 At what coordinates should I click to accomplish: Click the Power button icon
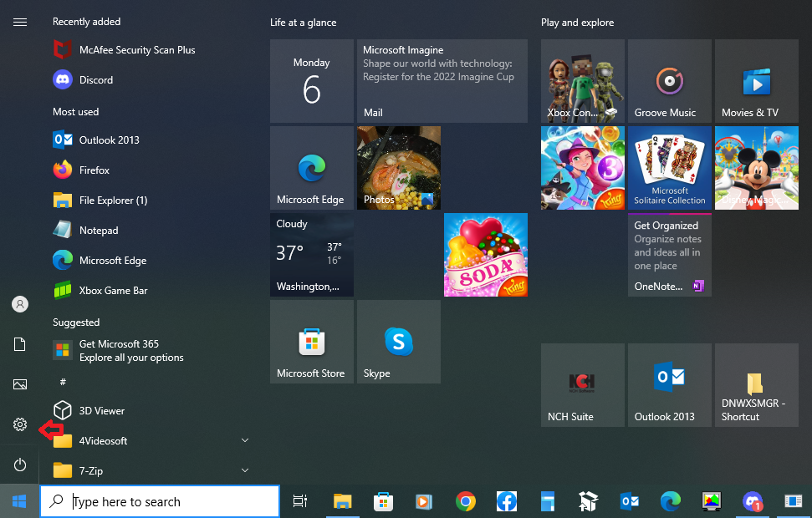click(x=20, y=465)
